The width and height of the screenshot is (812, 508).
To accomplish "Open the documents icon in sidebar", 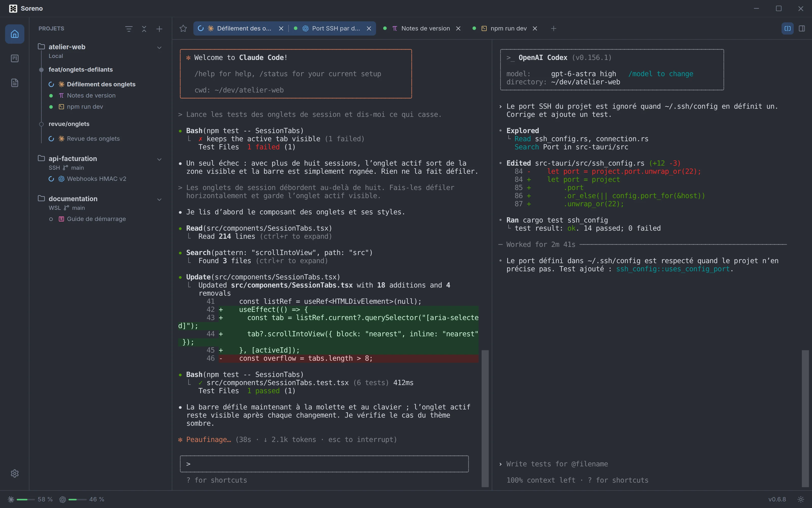I will coord(14,83).
